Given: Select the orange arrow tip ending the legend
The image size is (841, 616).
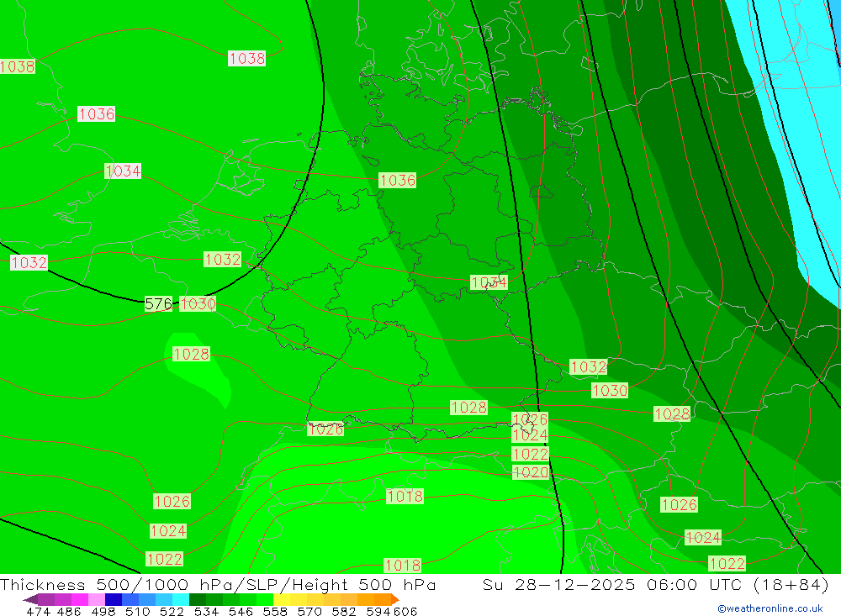Looking at the screenshot, I should 395,599.
